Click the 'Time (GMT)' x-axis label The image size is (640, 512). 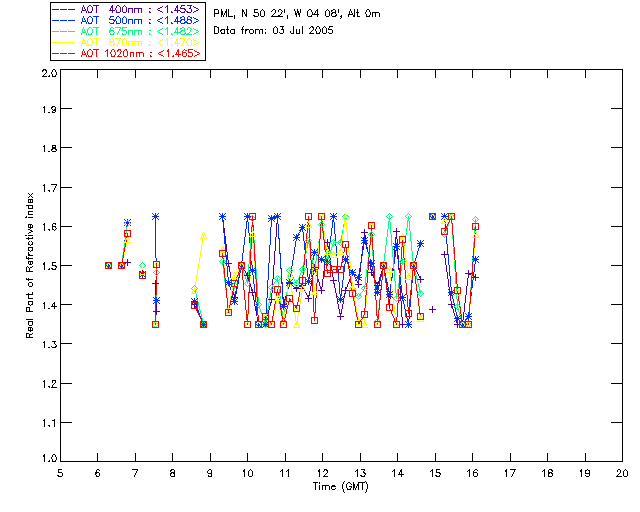click(340, 486)
